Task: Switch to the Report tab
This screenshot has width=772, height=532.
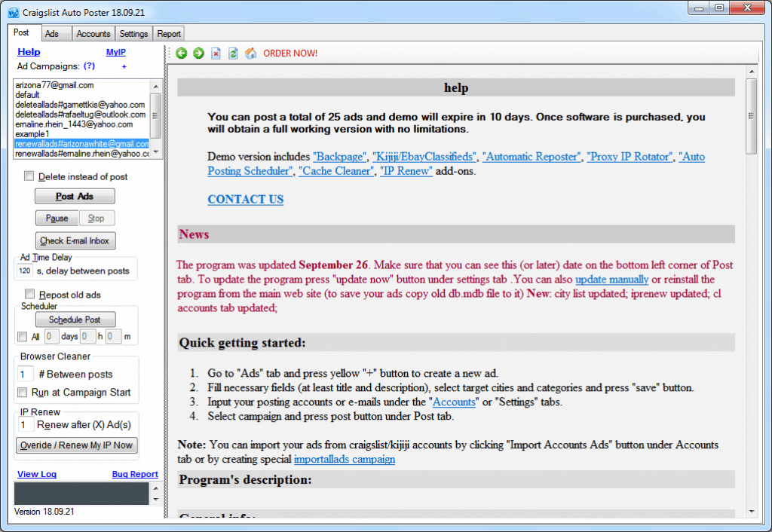Action: (x=168, y=33)
